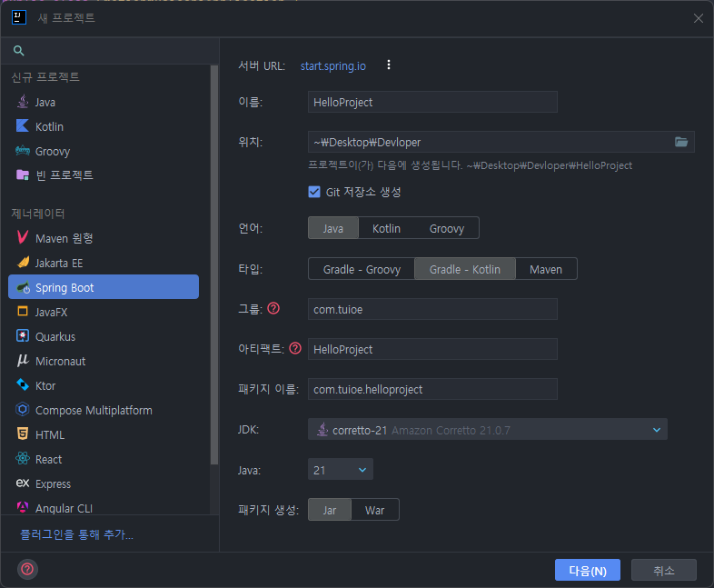Select the Kotlin logo icon
Image resolution: width=714 pixels, height=588 pixels.
[x=23, y=126]
